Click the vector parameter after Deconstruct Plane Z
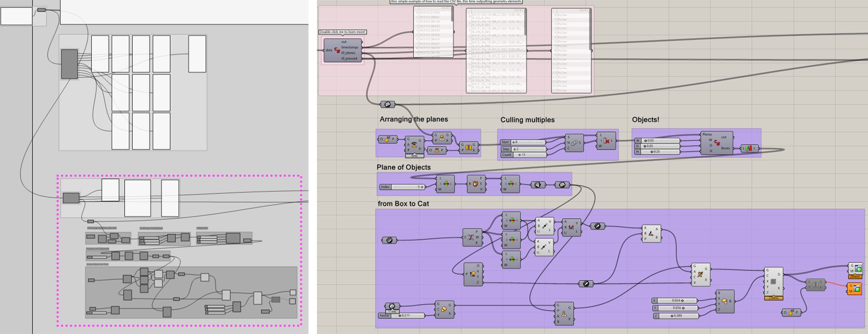Image resolution: width=868 pixels, height=334 pixels. 586,284
